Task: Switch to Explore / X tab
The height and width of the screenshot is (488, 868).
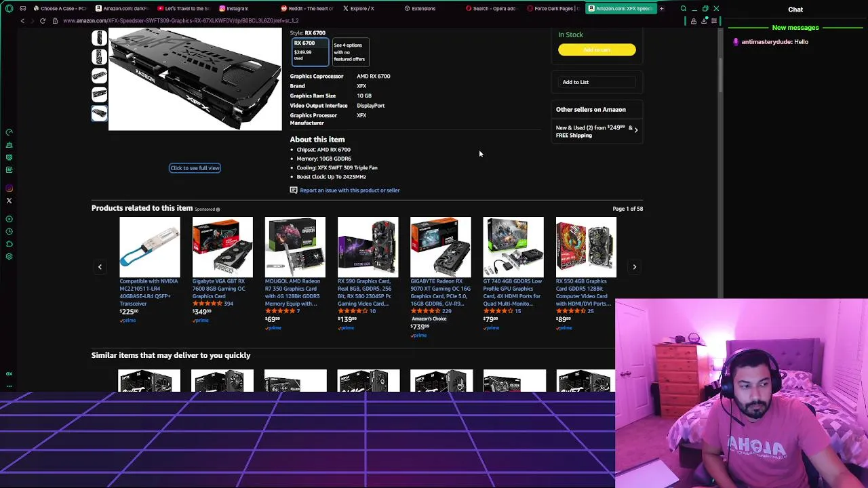Action: click(369, 8)
